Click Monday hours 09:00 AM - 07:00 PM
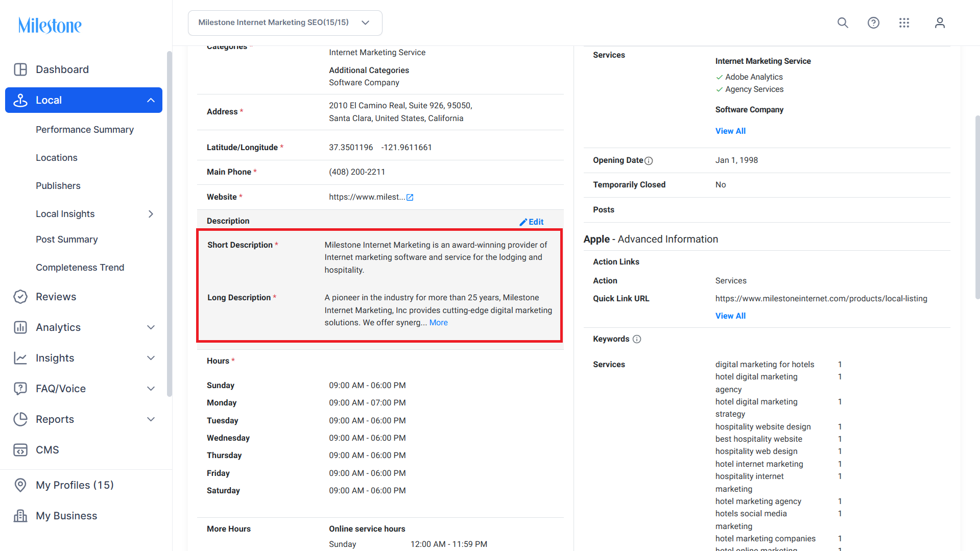Screen dimensions: 980x551 (x=367, y=403)
